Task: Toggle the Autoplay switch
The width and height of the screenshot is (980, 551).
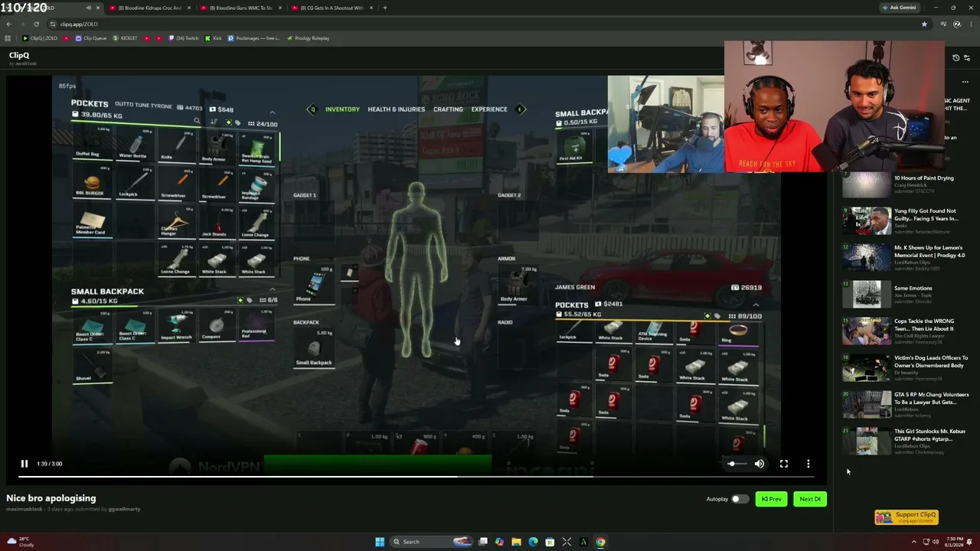Action: [x=739, y=499]
